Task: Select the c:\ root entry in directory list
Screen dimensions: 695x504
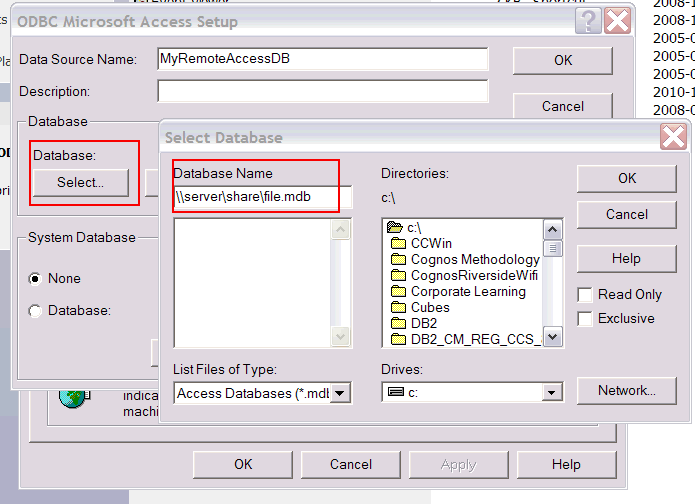Action: coord(414,227)
